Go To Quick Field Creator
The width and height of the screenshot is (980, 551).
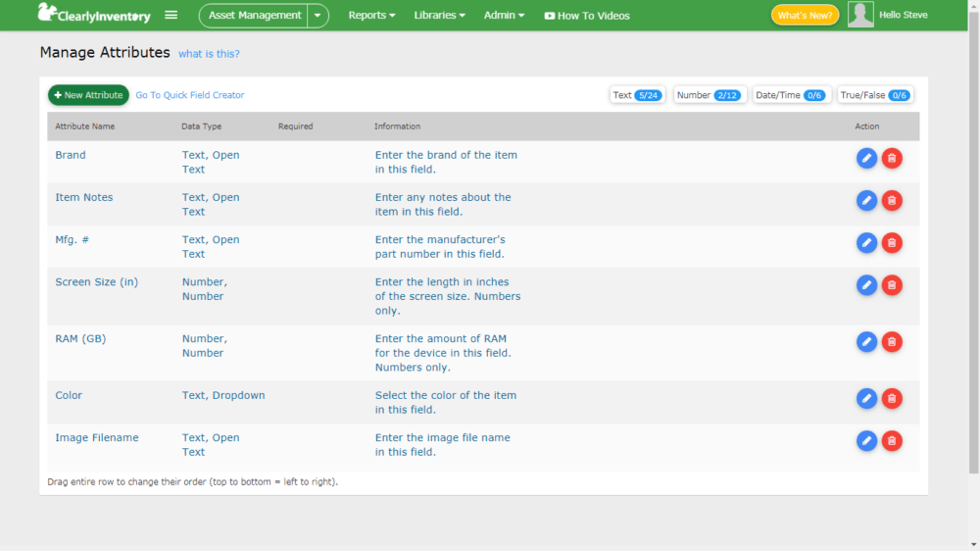[x=190, y=95]
